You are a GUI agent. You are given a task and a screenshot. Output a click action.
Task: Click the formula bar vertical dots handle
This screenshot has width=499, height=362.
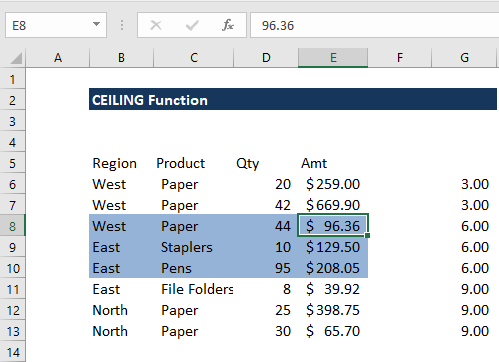122,25
